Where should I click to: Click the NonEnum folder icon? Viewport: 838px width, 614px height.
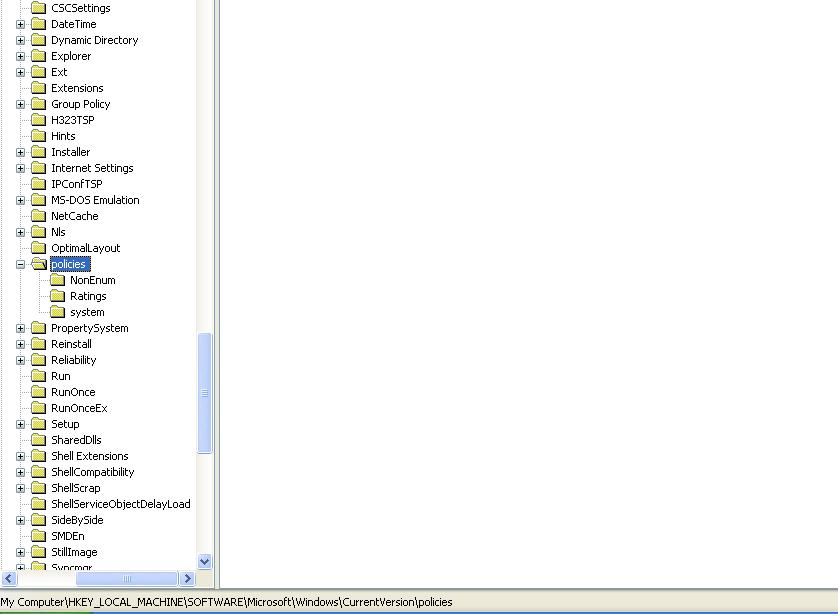point(58,280)
